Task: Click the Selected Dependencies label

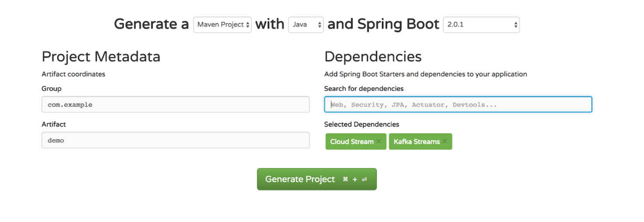Action: coord(362,125)
